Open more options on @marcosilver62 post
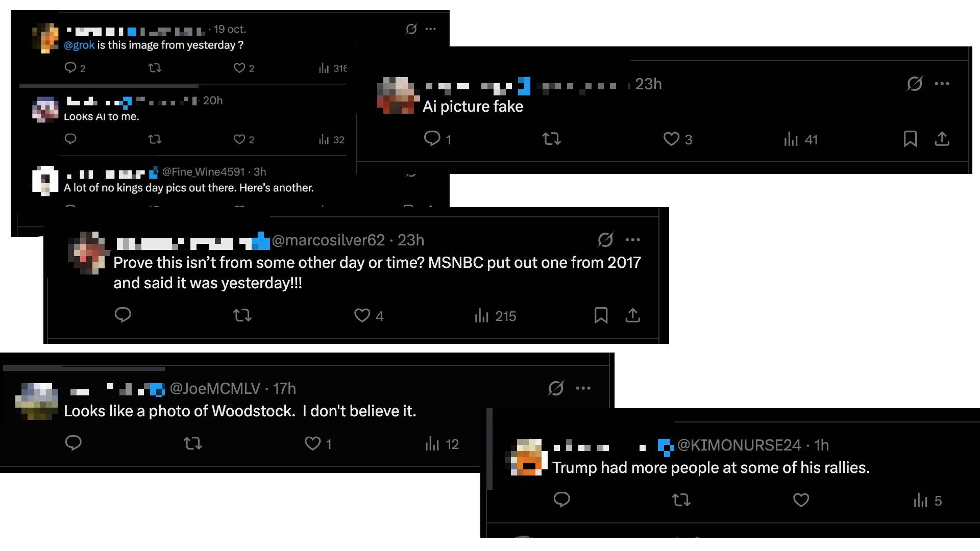This screenshot has width=980, height=551. click(x=632, y=240)
